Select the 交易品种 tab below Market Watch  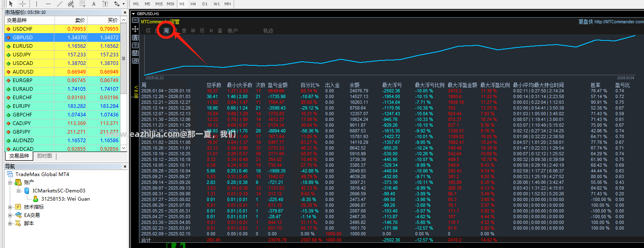[19, 156]
